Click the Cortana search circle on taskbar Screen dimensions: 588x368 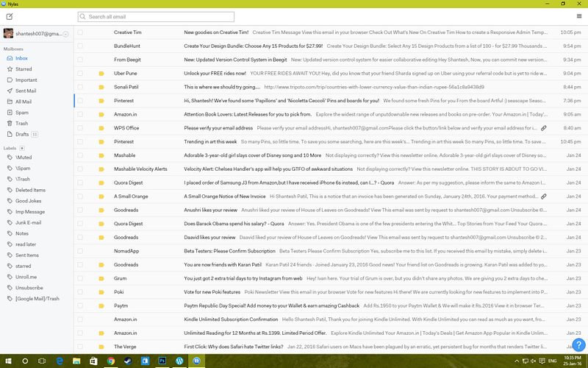(25, 361)
